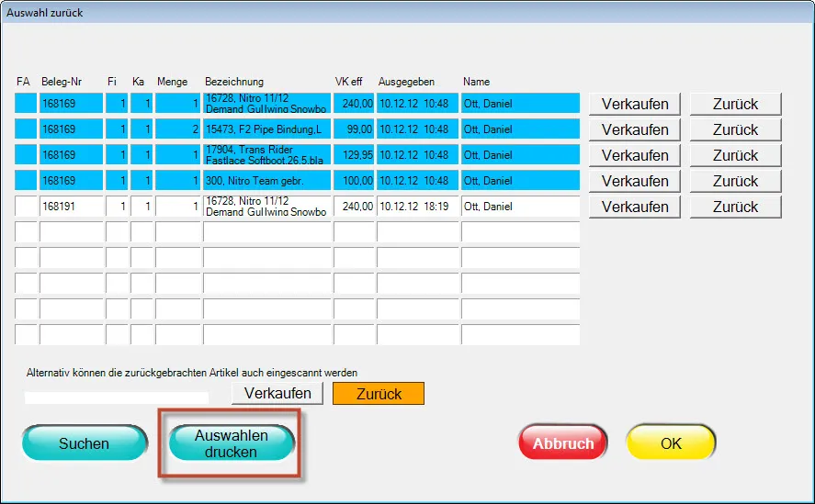Image resolution: width=815 pixels, height=504 pixels.
Task: Click the Beleg-Nr cell showing 168191
Action: point(72,207)
